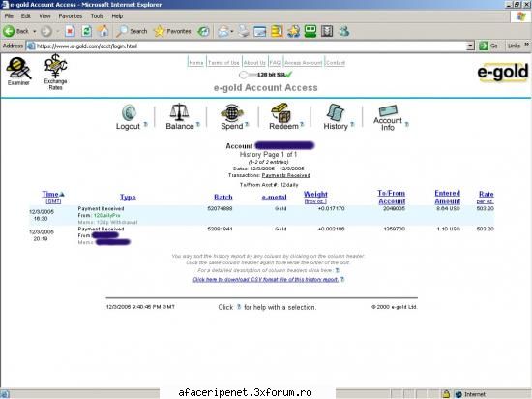Click account number 1359700
This screenshot has width=532, height=399.
395,229
